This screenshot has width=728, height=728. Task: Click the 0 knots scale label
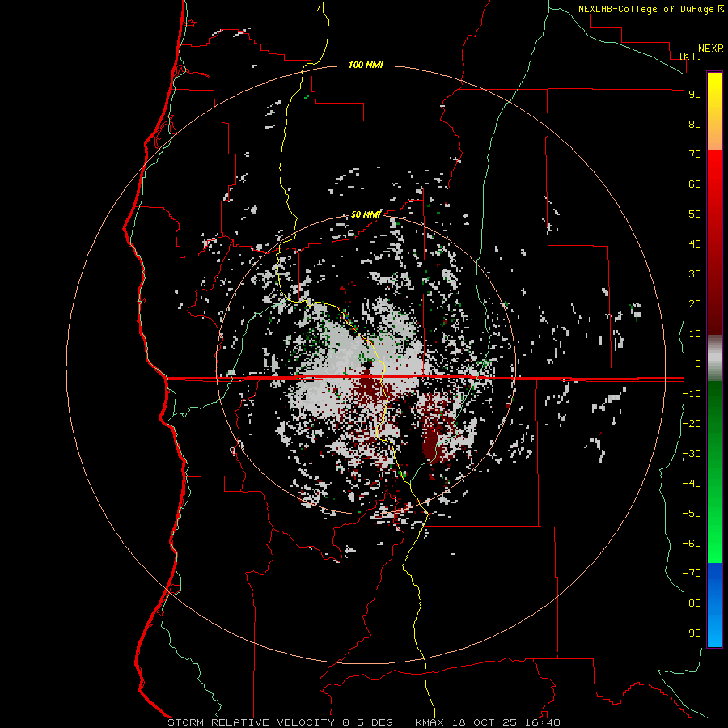tap(698, 363)
